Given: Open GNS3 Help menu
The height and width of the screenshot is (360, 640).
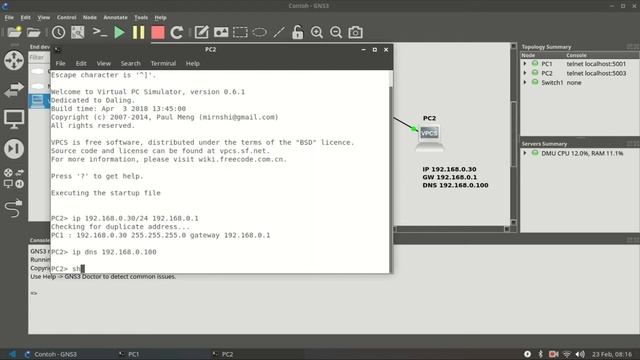Looking at the screenshot, I should click(160, 18).
